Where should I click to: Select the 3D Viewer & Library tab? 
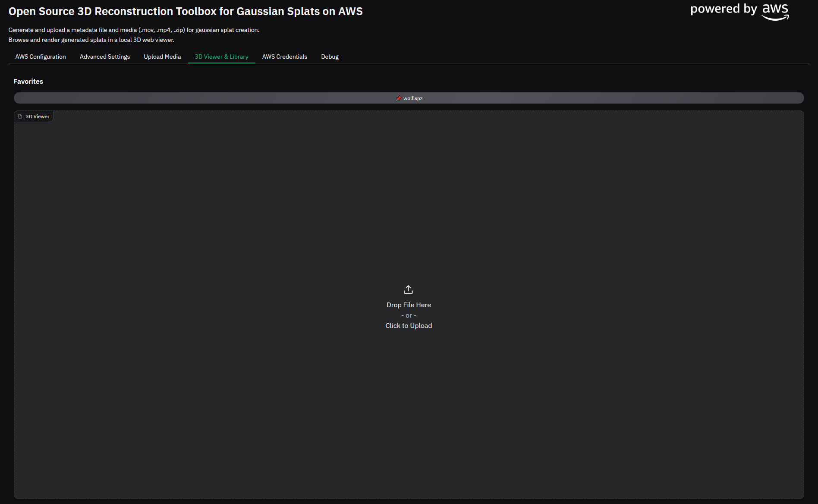point(221,57)
